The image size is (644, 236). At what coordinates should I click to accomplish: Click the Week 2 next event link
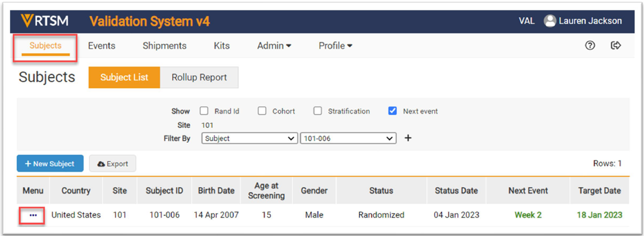[528, 215]
